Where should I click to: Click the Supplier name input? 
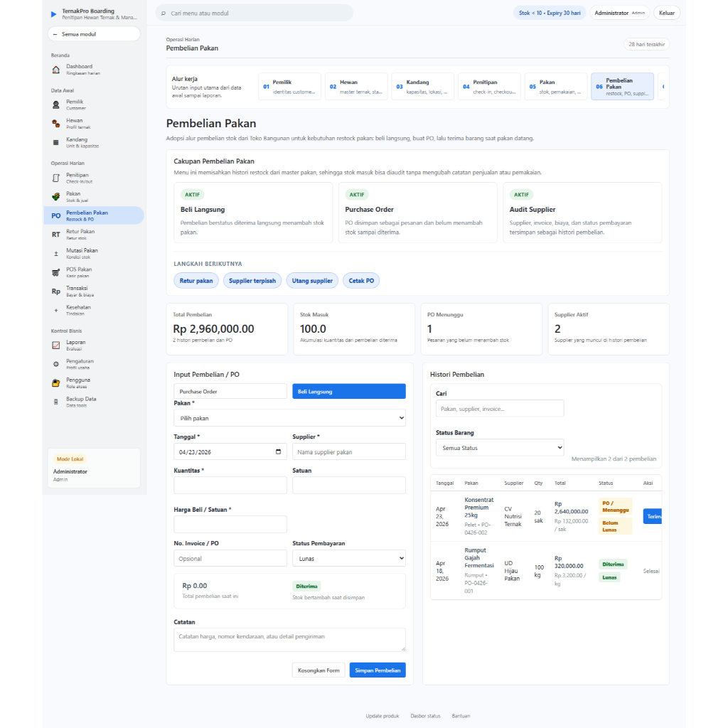click(349, 451)
